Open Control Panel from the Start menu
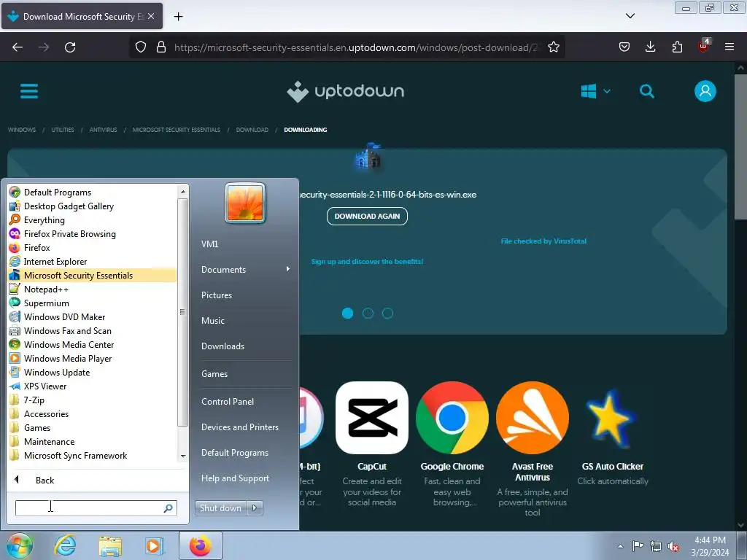Image resolution: width=747 pixels, height=560 pixels. pos(228,402)
